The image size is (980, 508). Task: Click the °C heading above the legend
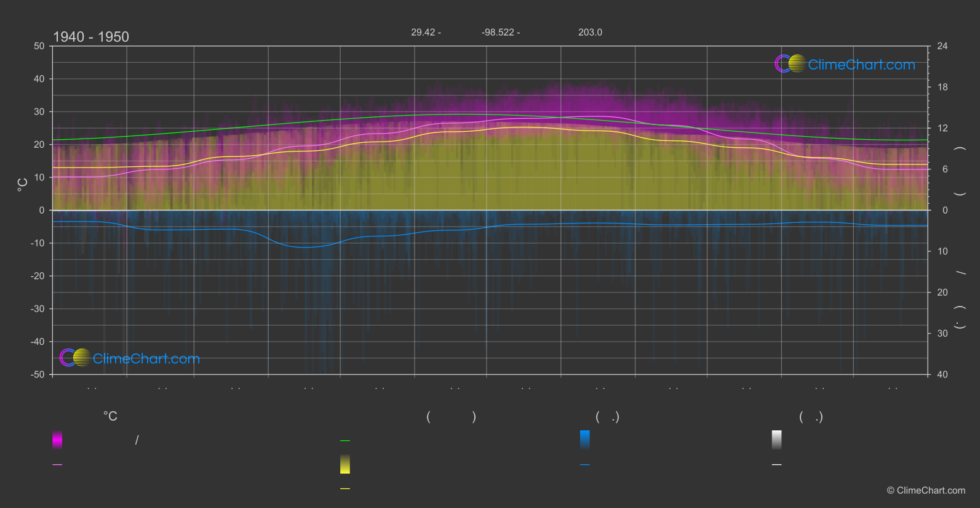(110, 417)
